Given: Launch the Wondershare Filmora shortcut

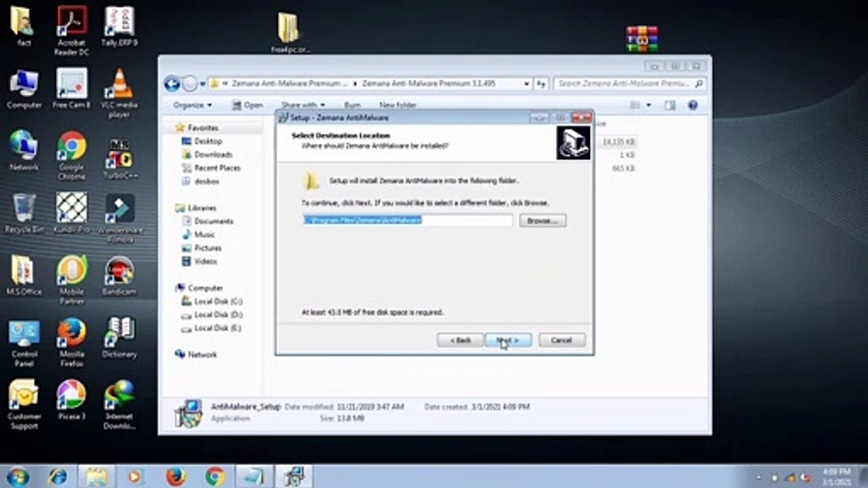Looking at the screenshot, I should pyautogui.click(x=119, y=218).
